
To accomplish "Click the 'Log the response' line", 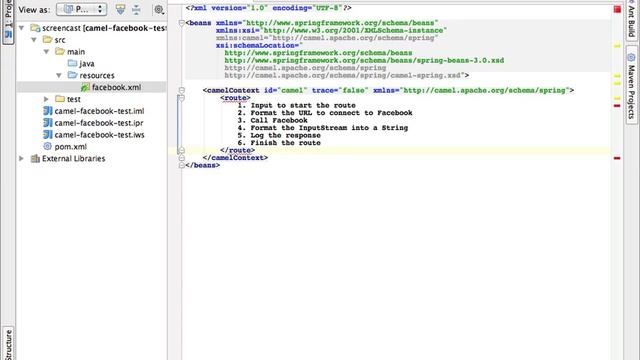I will click(279, 135).
